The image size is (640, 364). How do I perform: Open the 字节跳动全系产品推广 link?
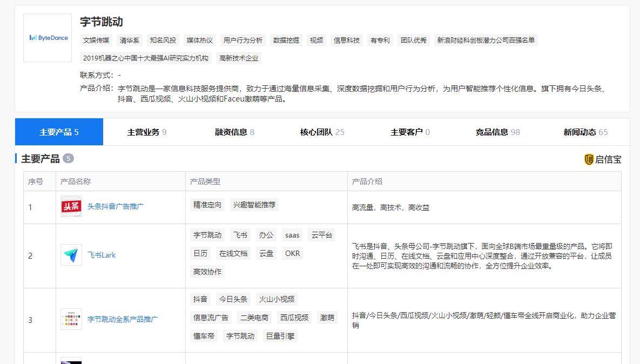click(123, 319)
